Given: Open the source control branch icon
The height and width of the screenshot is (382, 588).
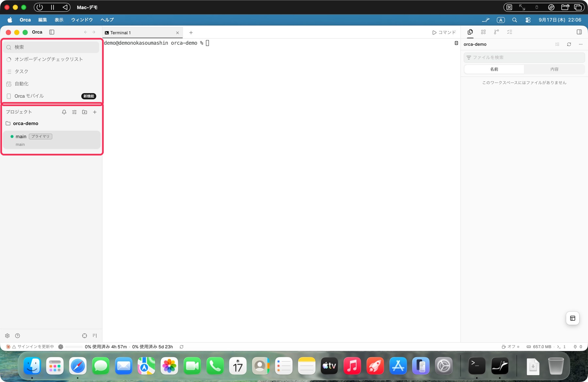Looking at the screenshot, I should 497,32.
